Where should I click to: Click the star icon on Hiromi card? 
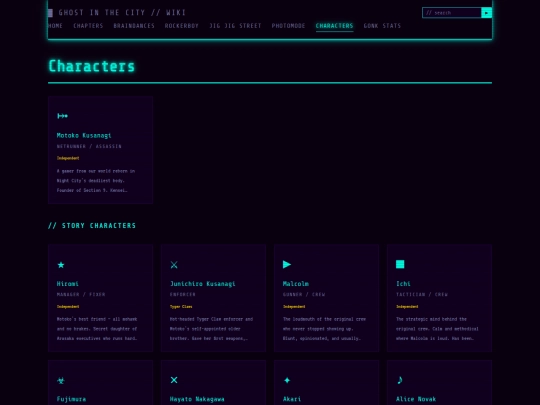(61, 264)
